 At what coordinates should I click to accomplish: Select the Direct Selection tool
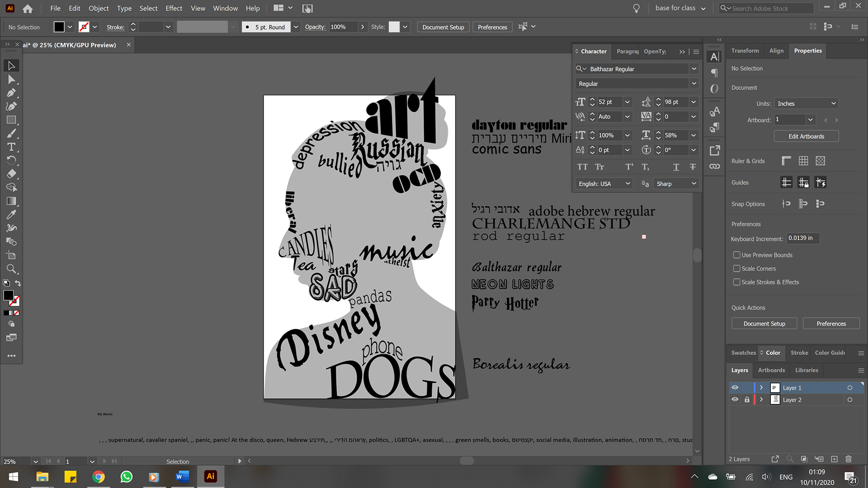(11, 80)
